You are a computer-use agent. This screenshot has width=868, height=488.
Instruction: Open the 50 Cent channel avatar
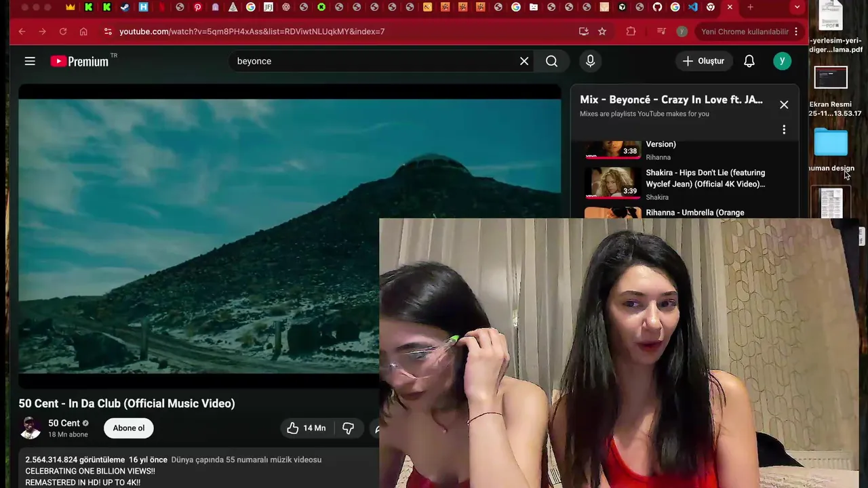point(30,428)
